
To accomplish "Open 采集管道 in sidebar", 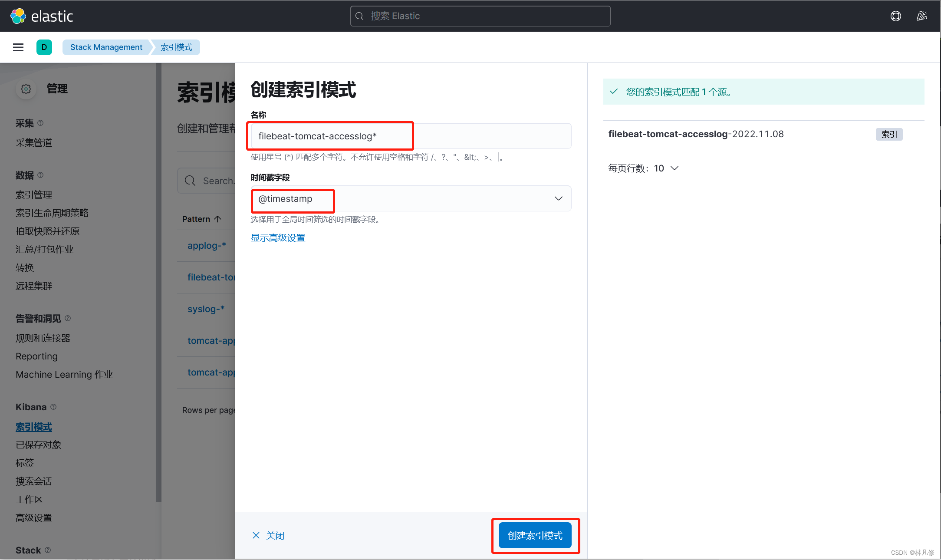I will click(x=34, y=142).
